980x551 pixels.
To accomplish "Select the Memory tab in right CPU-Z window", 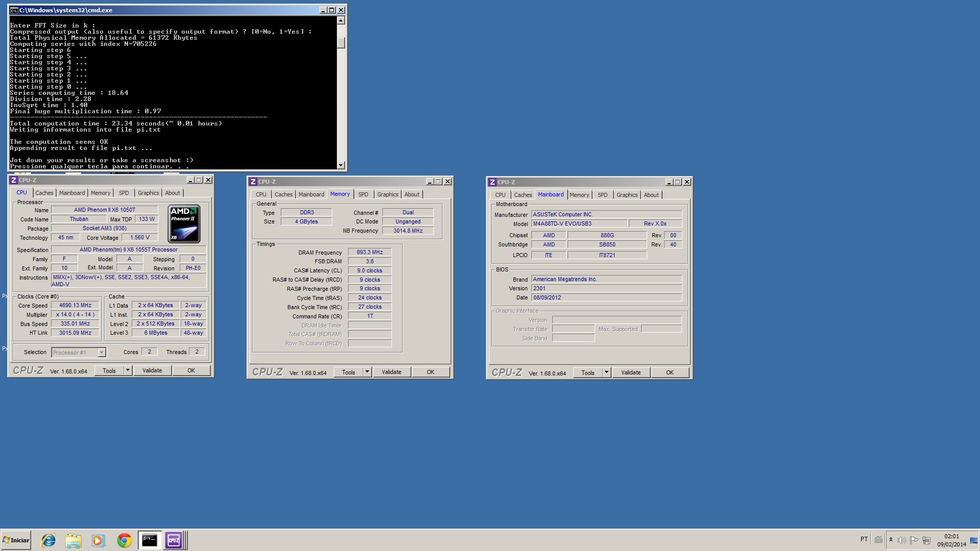I will click(579, 195).
